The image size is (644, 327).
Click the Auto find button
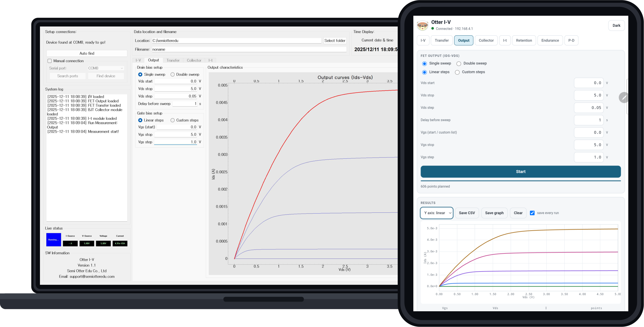click(87, 54)
